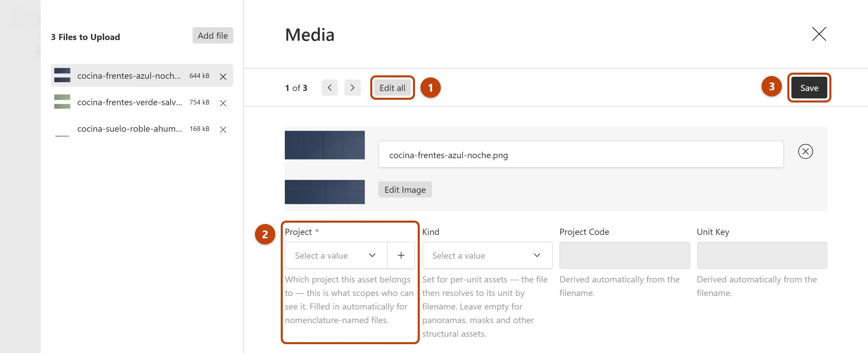Click the Edit all button

[x=392, y=88]
